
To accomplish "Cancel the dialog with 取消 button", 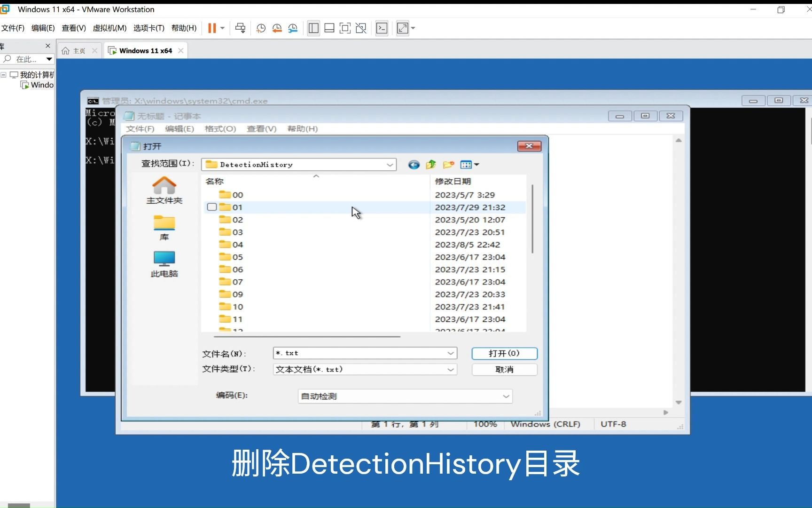I will tap(504, 370).
